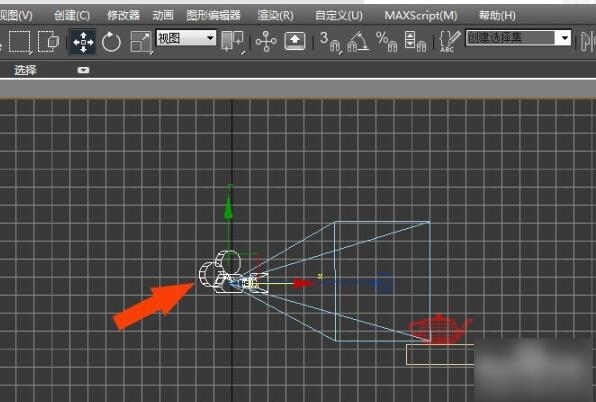Toggle the 3D Snaps icon
Image resolution: width=596 pixels, height=402 pixels.
point(330,41)
